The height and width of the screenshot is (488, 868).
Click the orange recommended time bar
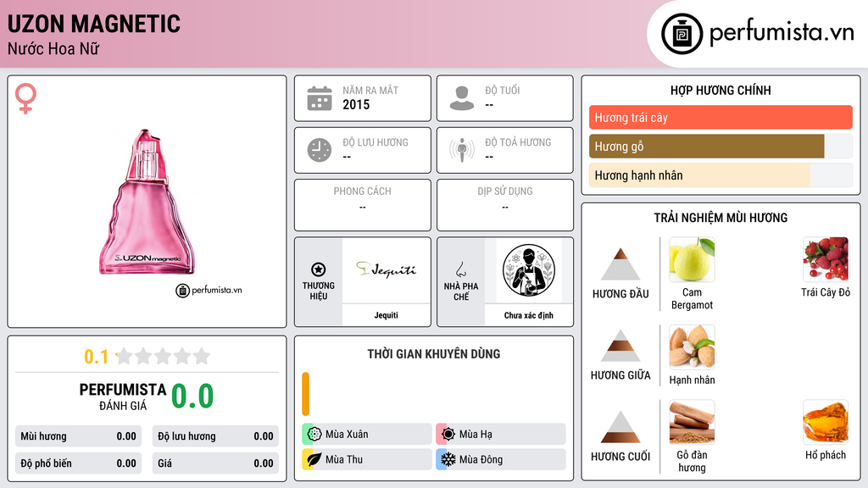305,394
